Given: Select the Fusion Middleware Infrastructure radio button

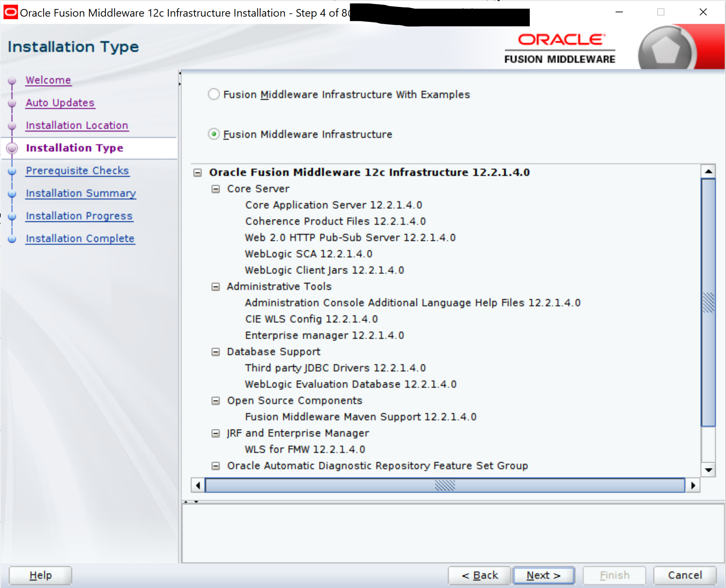Looking at the screenshot, I should click(214, 134).
